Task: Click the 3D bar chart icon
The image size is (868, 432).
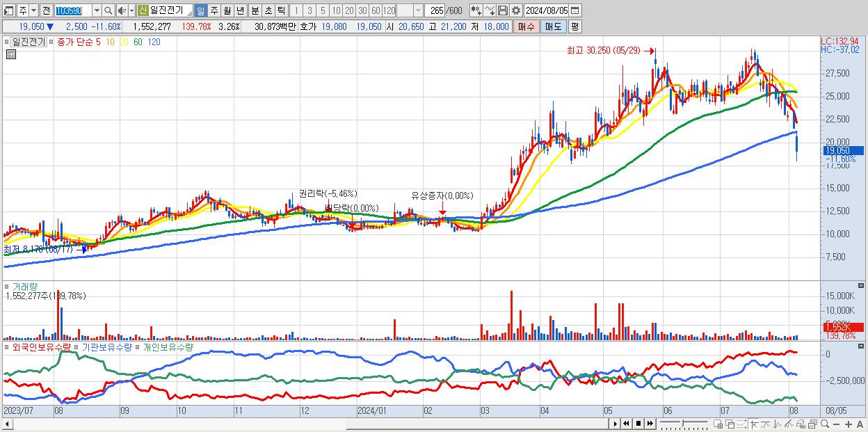Action: point(801,424)
